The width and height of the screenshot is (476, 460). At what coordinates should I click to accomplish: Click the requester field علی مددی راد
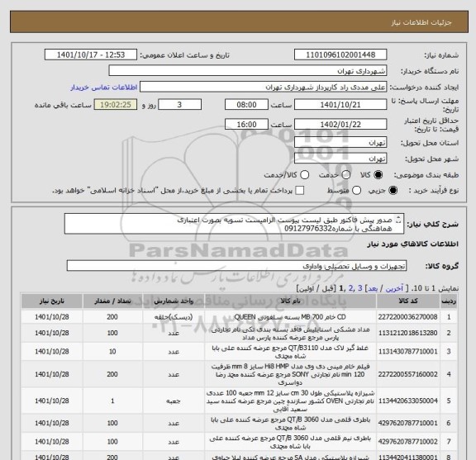pyautogui.click(x=263, y=87)
